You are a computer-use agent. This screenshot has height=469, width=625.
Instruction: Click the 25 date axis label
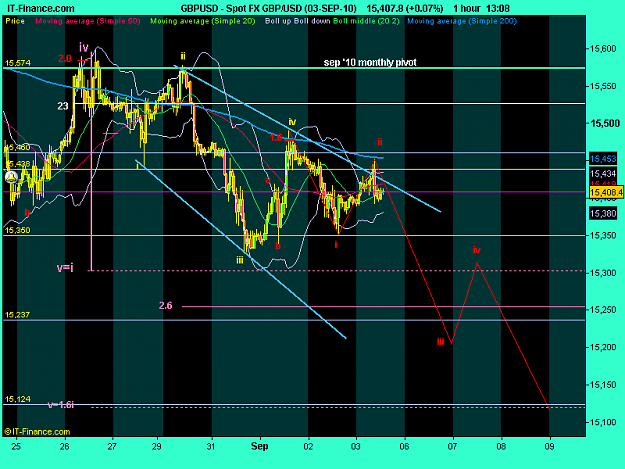(16, 447)
